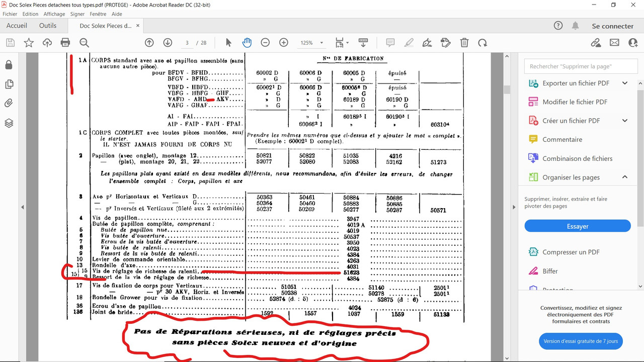Click the document vertical scrollbar thumb
This screenshot has width=644, height=362.
click(507, 90)
